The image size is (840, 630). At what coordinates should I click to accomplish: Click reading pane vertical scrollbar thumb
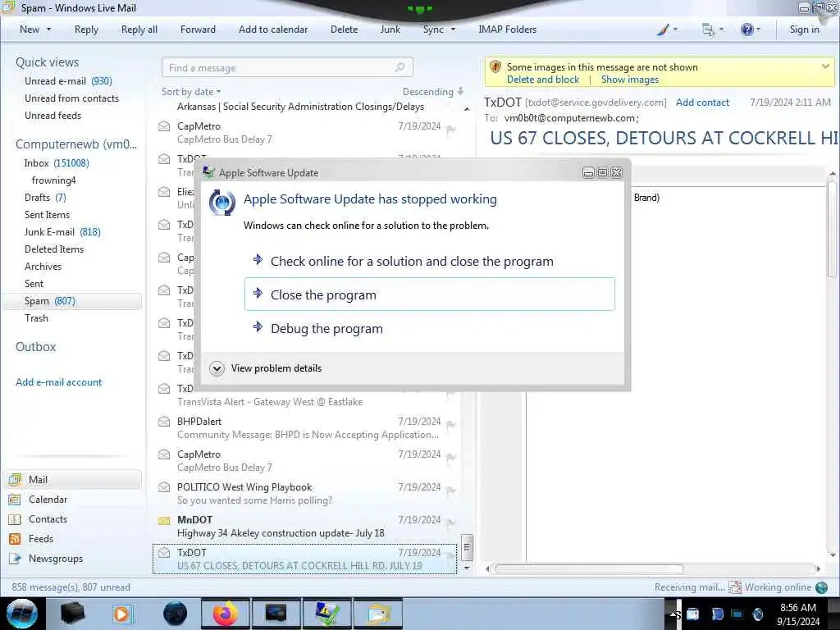832,230
